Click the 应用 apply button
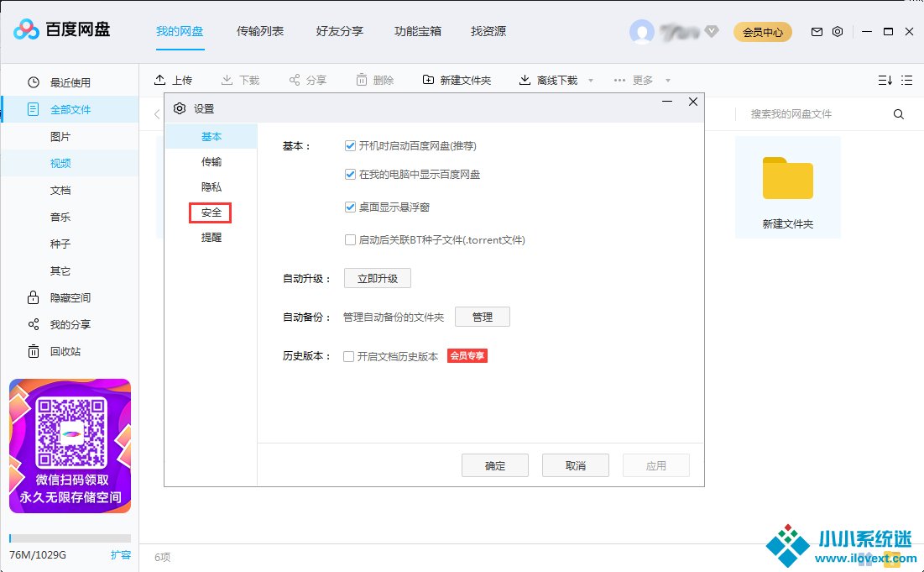 [656, 466]
